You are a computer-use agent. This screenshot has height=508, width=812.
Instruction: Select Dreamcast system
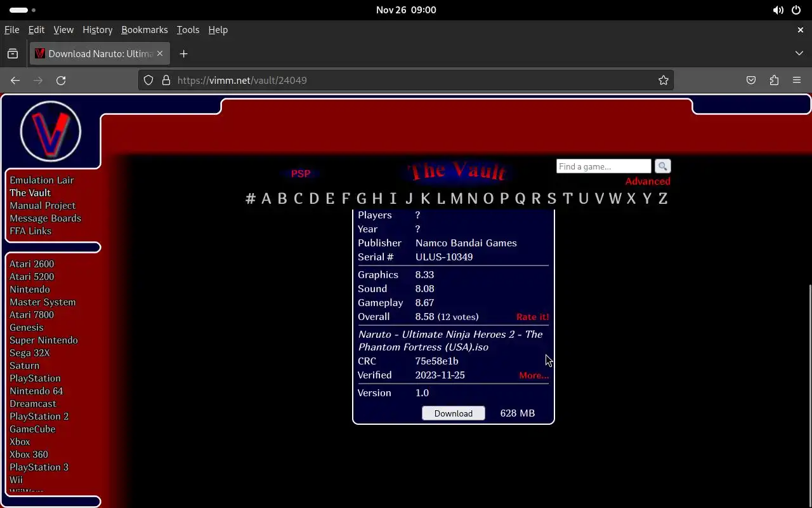pyautogui.click(x=33, y=404)
